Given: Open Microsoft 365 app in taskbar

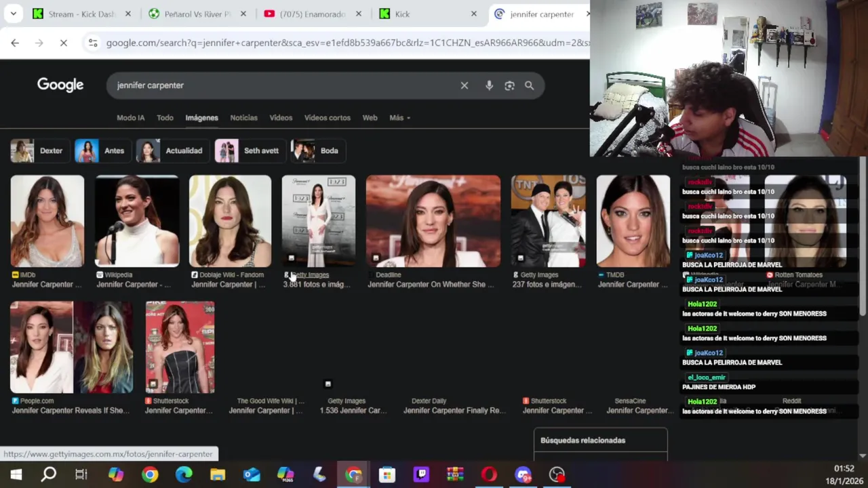Looking at the screenshot, I should (x=285, y=474).
